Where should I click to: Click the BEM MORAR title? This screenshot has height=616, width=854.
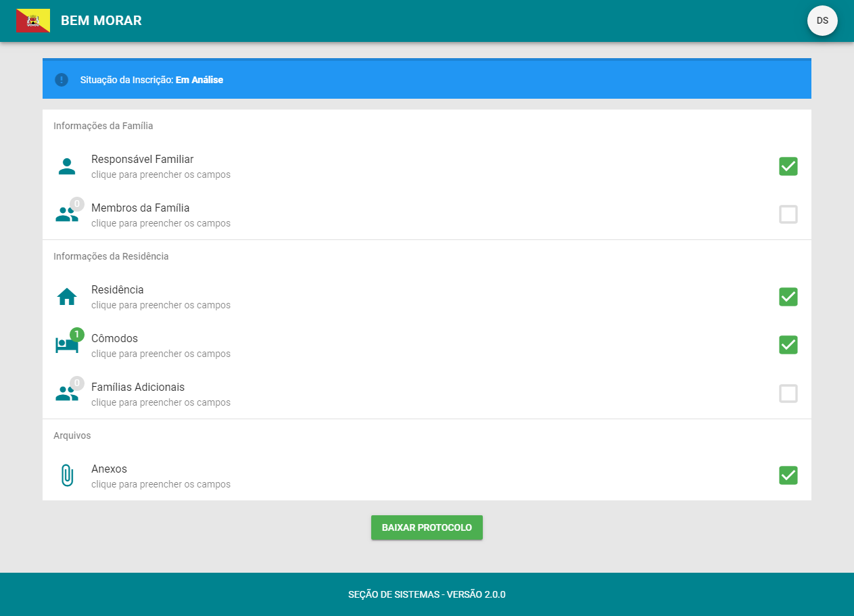click(x=101, y=21)
